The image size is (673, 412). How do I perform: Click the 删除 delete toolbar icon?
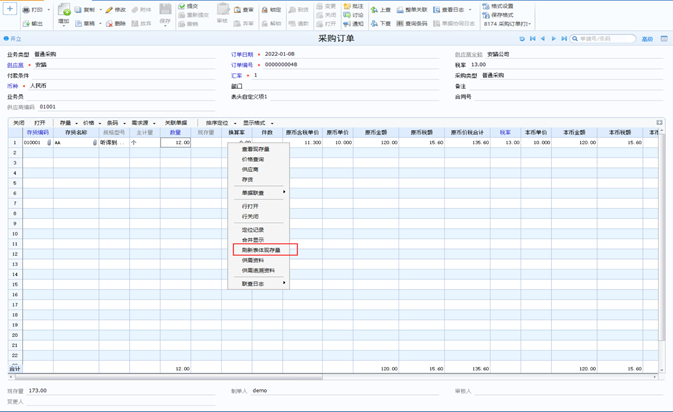[115, 23]
